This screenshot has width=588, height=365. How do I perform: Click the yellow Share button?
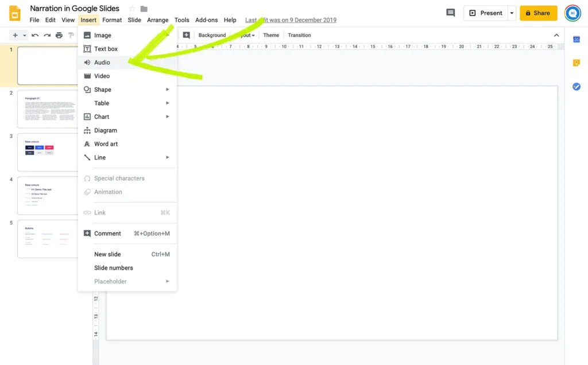538,13
